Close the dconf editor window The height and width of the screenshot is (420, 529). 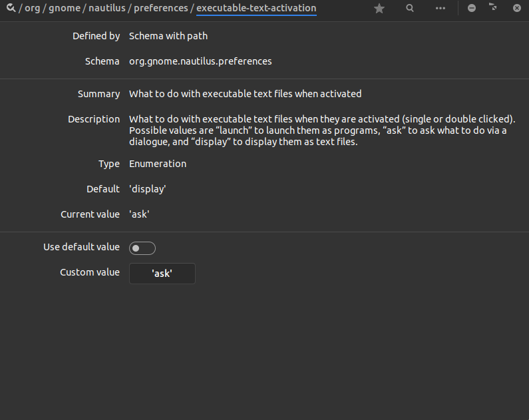(x=517, y=8)
